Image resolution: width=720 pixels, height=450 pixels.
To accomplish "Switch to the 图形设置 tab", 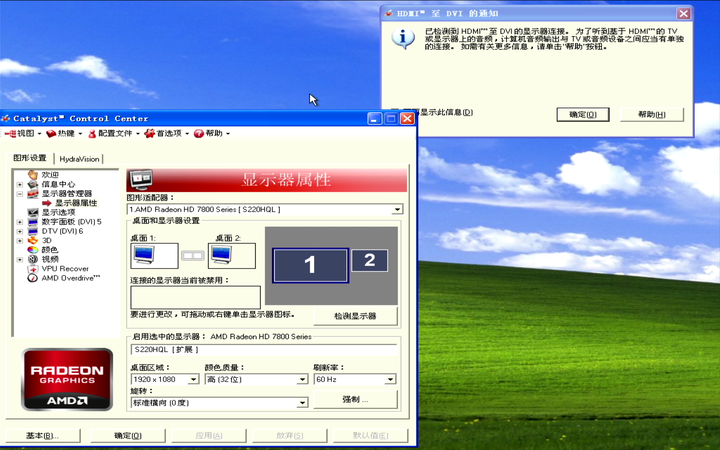I will click(x=30, y=158).
